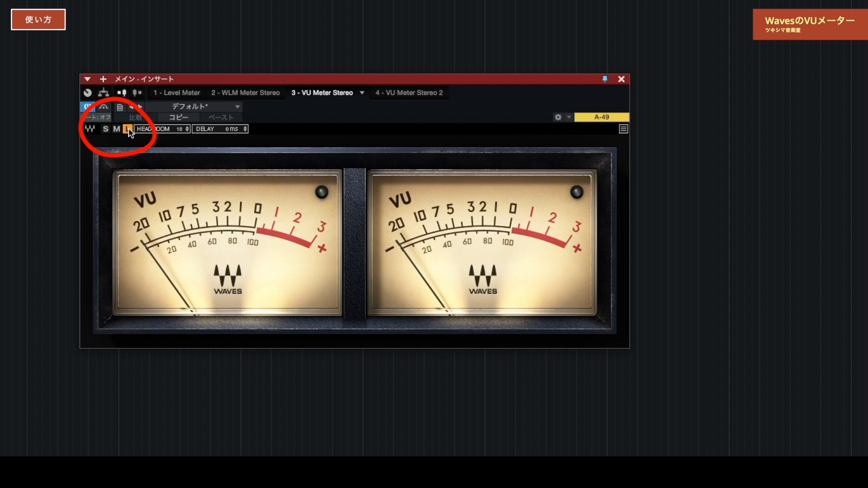
Task: Toggle the M mono button
Action: 116,129
